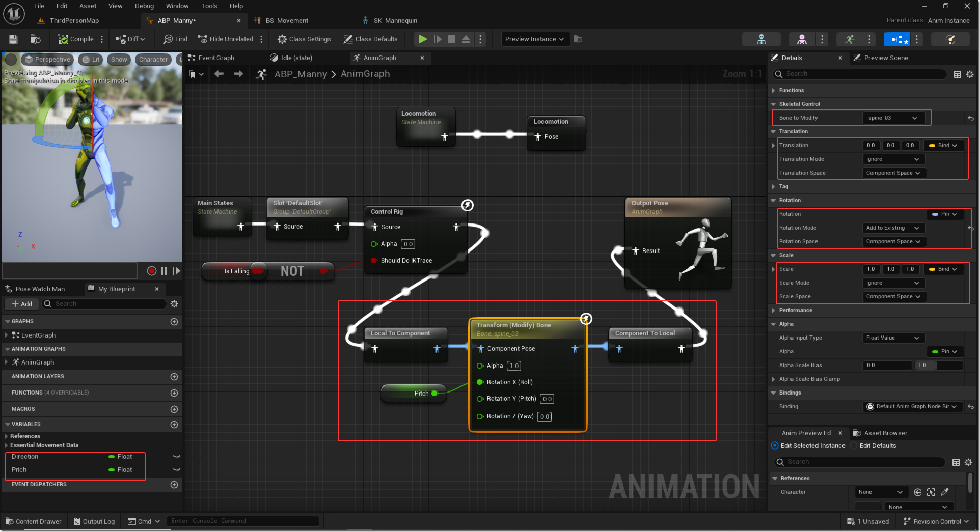Use selected asset arrow for Character reference
Screen dimensions: 980x532
coord(918,492)
